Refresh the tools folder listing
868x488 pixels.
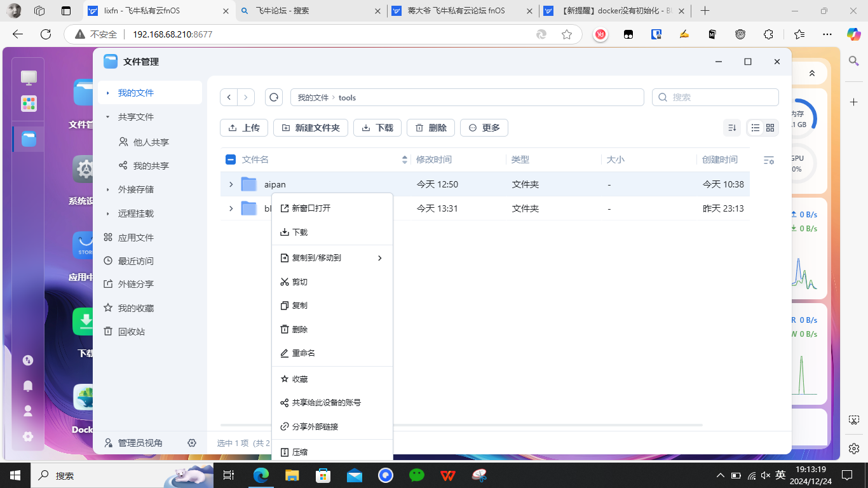tap(274, 97)
